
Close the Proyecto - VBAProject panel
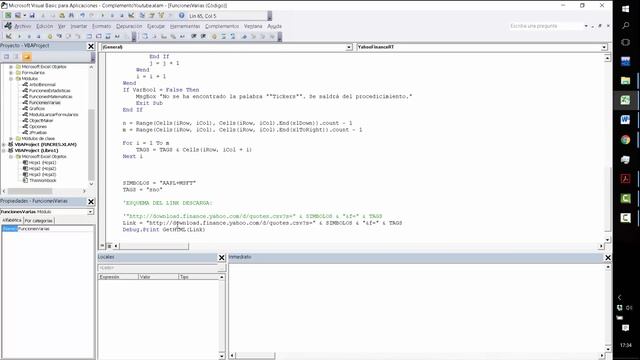coord(91,47)
